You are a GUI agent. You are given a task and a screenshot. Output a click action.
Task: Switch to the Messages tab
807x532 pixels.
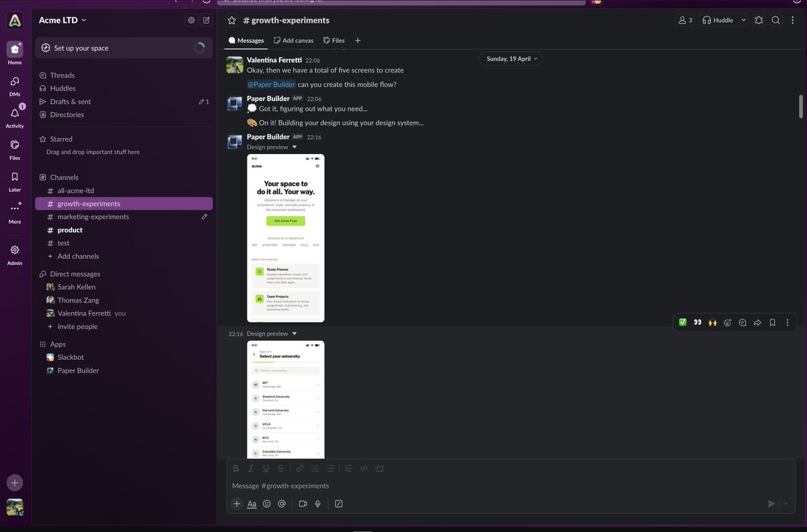pyautogui.click(x=245, y=40)
